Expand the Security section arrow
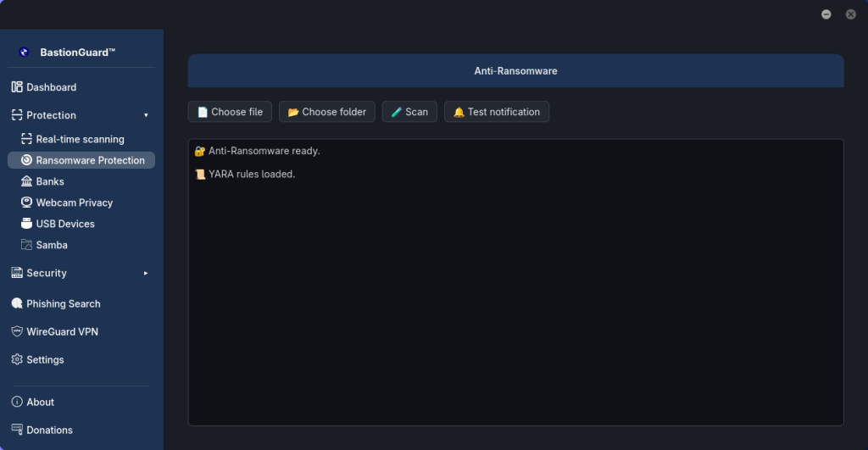The image size is (868, 450). pos(146,273)
